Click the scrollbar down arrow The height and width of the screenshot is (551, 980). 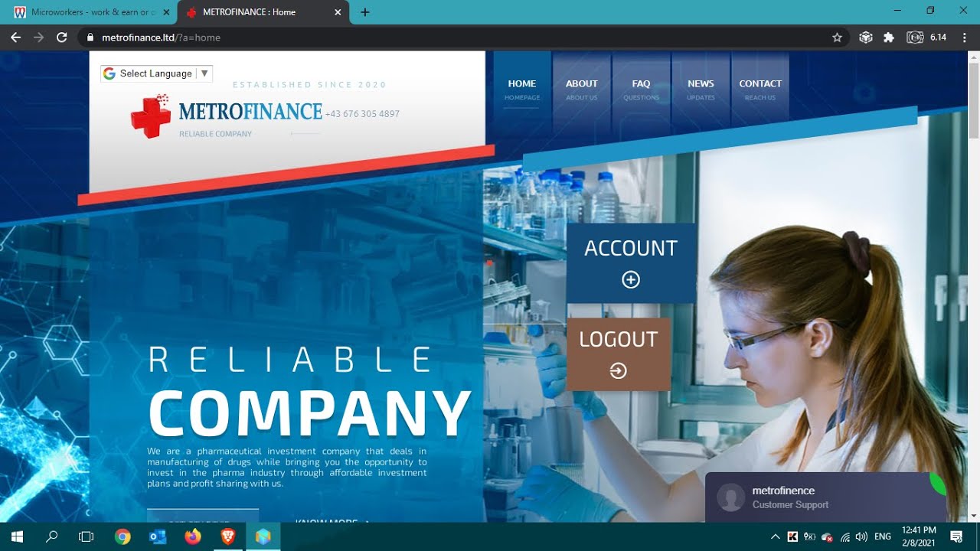(973, 516)
